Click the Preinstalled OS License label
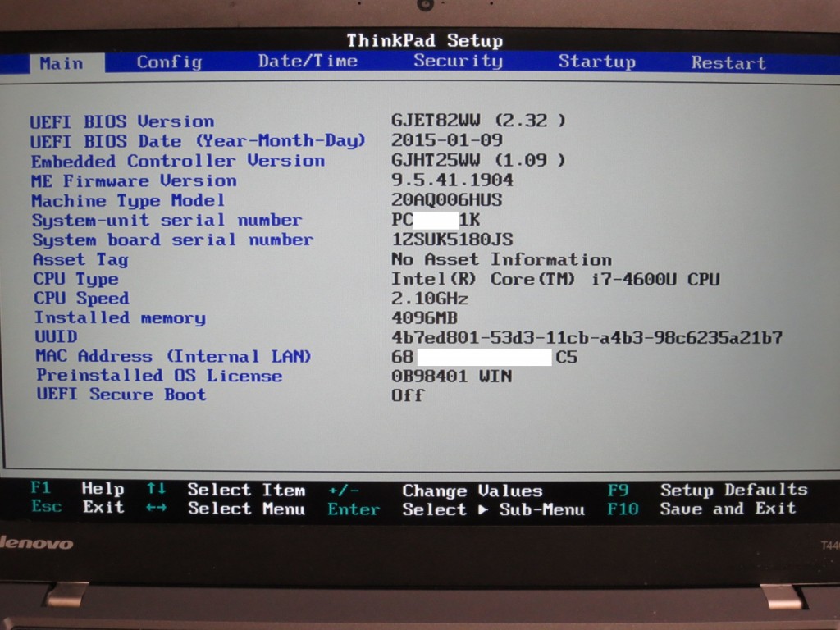 159,376
